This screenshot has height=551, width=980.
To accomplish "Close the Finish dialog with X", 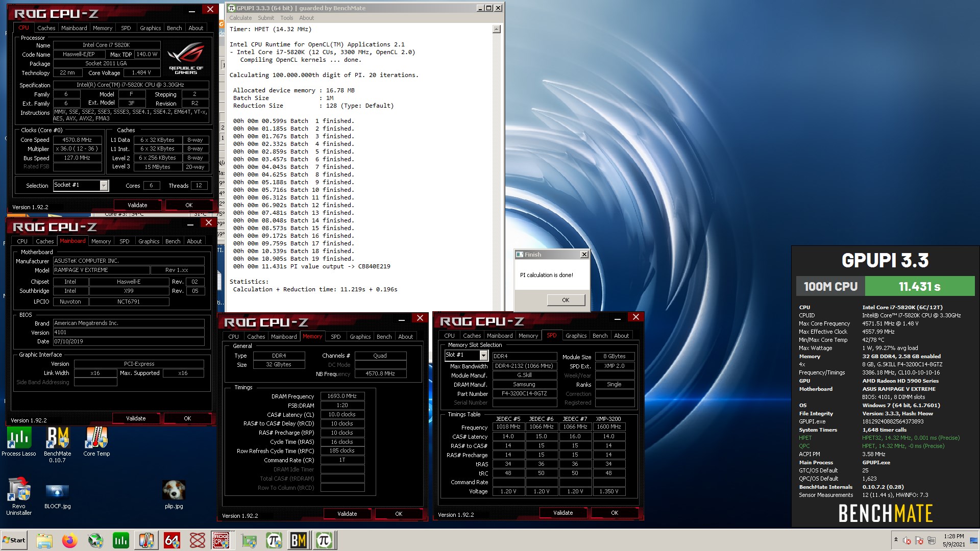I will pos(584,255).
